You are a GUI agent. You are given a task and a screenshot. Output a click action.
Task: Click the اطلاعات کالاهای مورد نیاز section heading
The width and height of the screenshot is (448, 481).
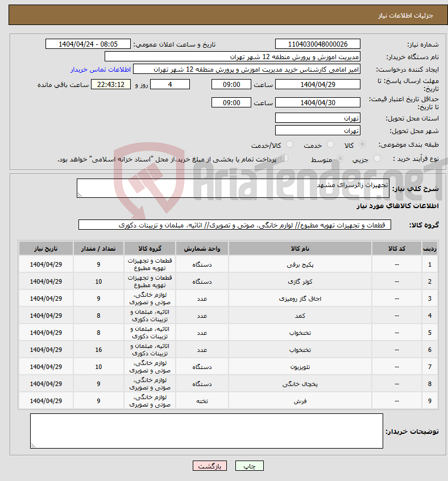pyautogui.click(x=398, y=205)
